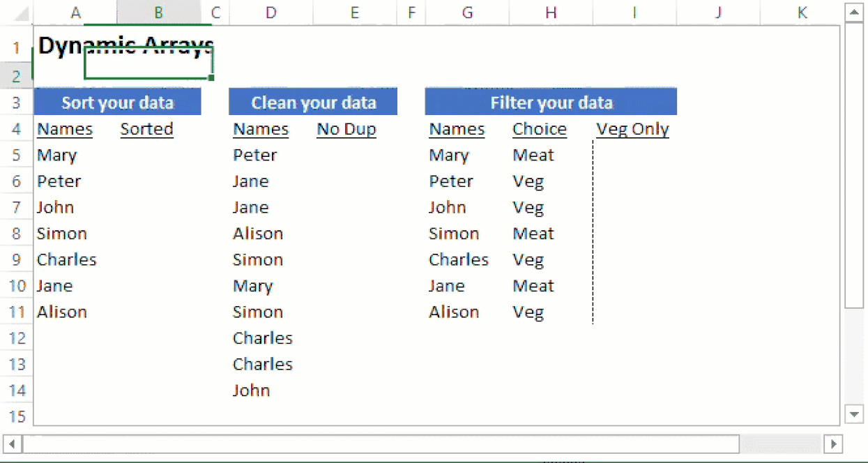The width and height of the screenshot is (868, 463).
Task: Click the horizontal scroll right arrow
Action: click(832, 443)
